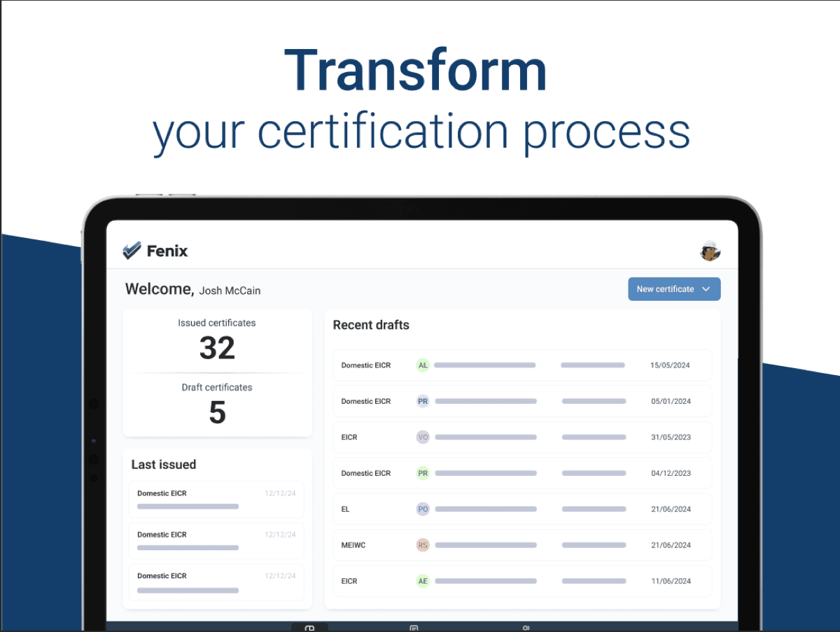The image size is (840, 632).
Task: Select the VO avatar badge
Action: point(422,437)
